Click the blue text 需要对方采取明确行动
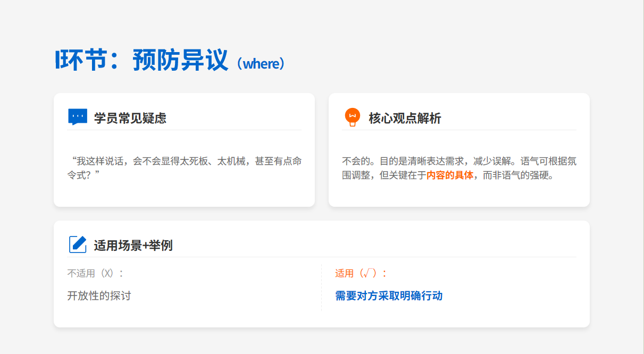The width and height of the screenshot is (644, 354). pyautogui.click(x=389, y=296)
